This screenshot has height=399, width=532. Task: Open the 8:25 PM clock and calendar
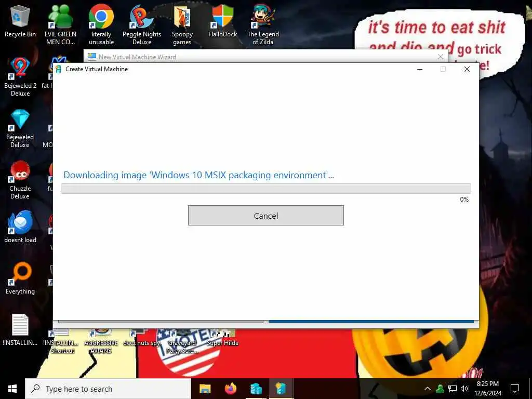point(487,389)
